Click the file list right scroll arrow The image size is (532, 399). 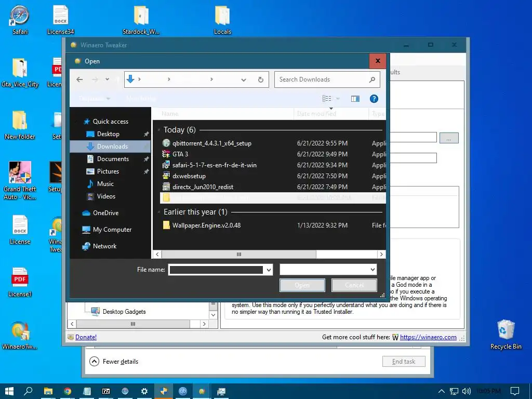[381, 254]
